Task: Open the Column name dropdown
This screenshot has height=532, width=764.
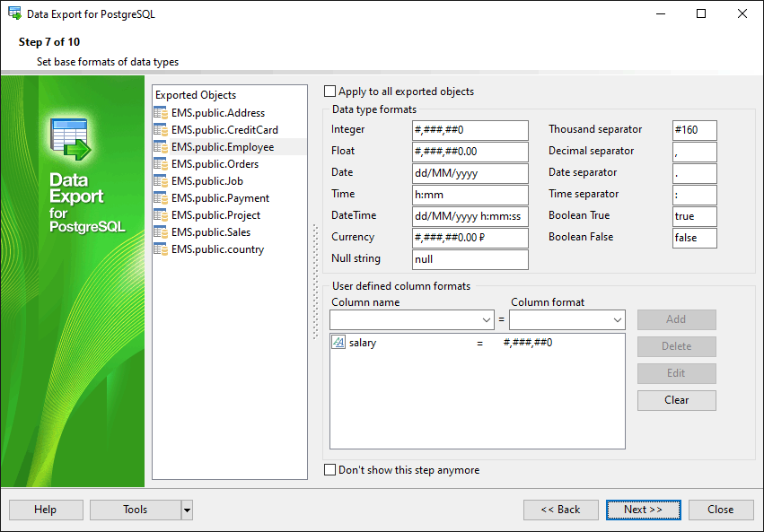Action: point(485,320)
